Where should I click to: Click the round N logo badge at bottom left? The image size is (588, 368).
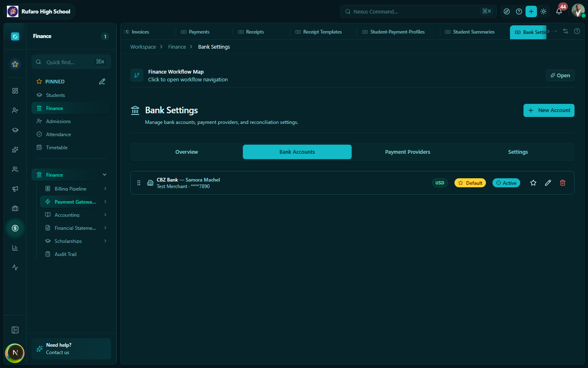15,353
